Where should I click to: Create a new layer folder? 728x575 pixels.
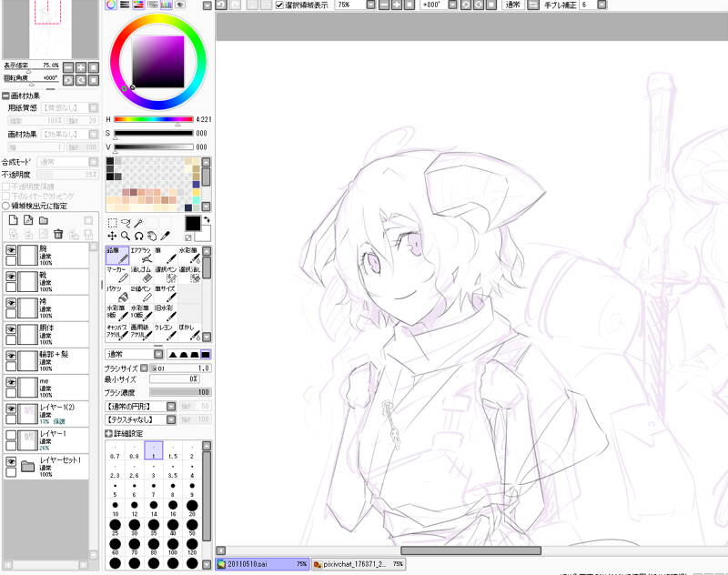click(43, 220)
